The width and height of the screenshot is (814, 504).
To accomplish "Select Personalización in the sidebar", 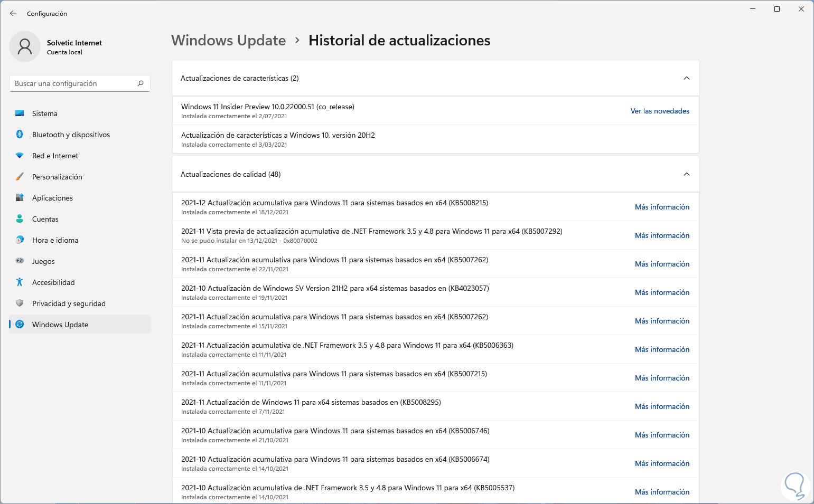I will tap(80, 177).
